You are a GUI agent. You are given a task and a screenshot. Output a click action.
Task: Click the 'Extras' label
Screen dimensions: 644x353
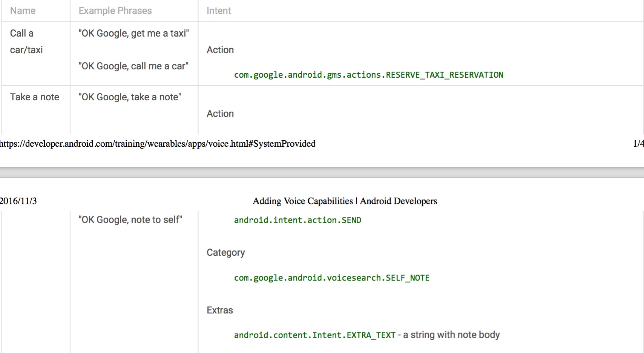[220, 310]
